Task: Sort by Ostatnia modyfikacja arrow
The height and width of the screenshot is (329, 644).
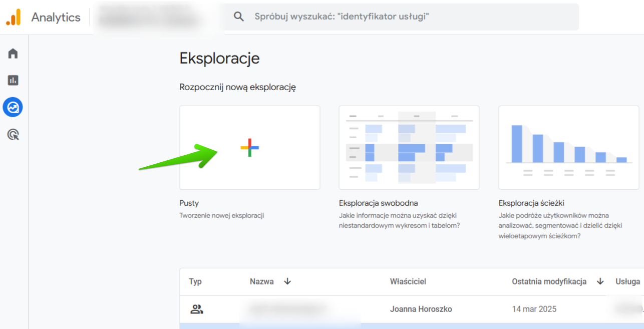Action: pos(600,281)
